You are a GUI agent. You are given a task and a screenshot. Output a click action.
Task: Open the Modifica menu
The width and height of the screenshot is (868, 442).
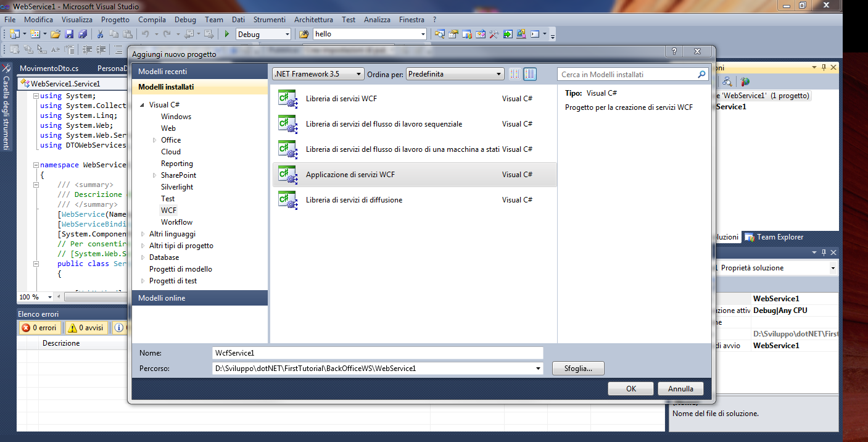pos(39,20)
